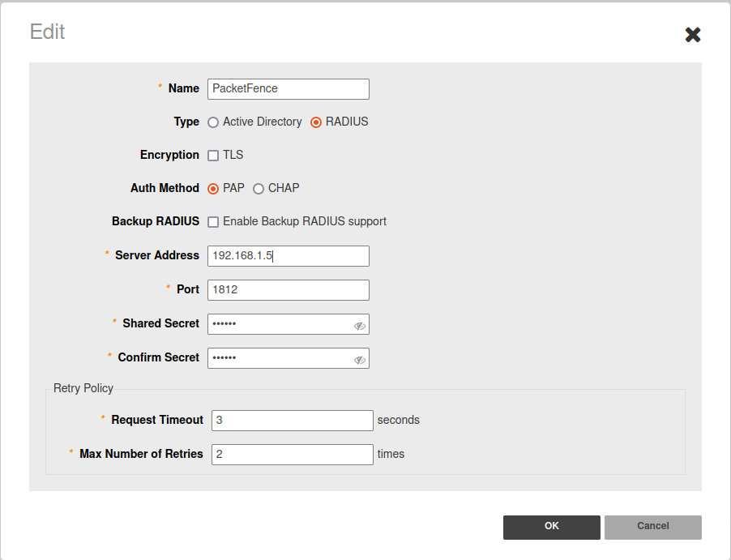
Task: Click the Enable Backup RADIUS support label
Action: [305, 221]
